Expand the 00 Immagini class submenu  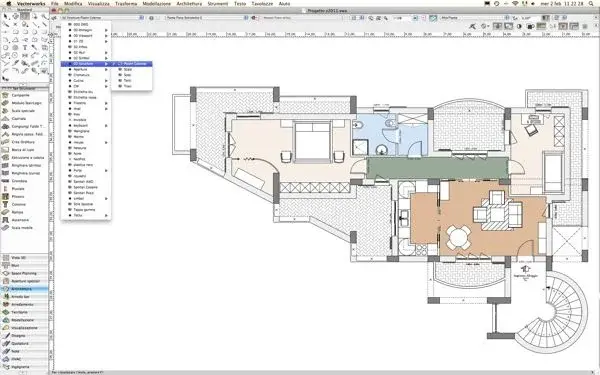pos(86,30)
